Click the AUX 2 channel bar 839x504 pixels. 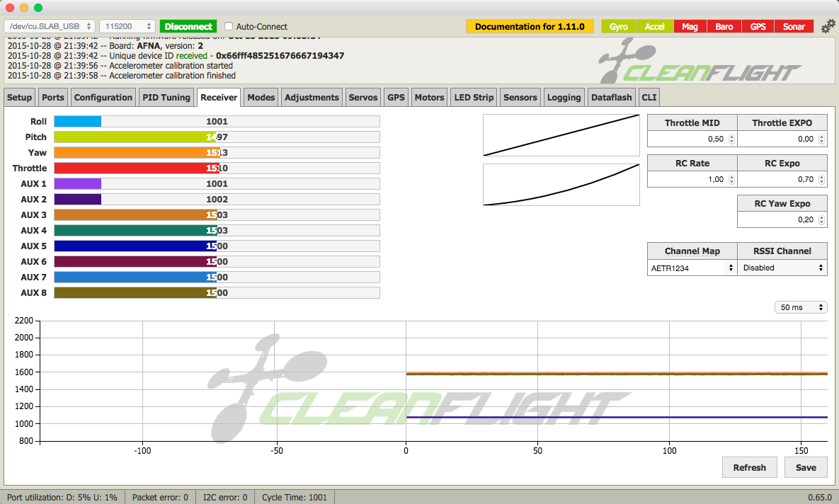point(217,199)
